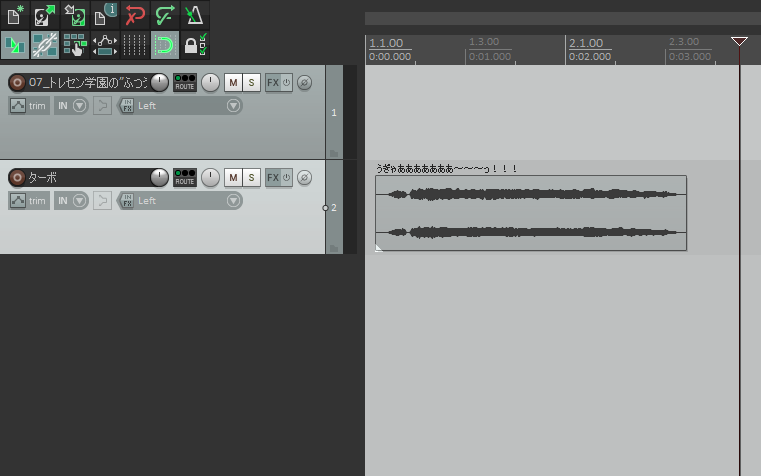Toggle FX bypass power on ターボ track

coord(286,178)
